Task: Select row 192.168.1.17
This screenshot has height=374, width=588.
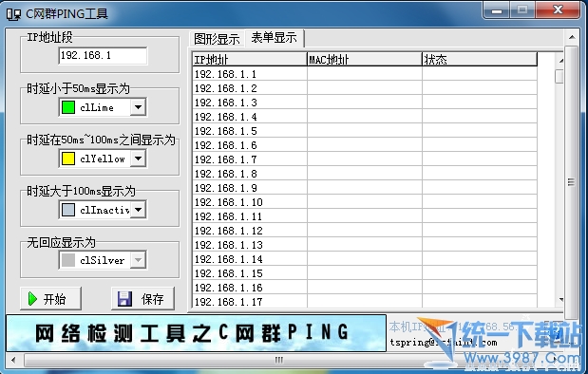Action: 365,301
